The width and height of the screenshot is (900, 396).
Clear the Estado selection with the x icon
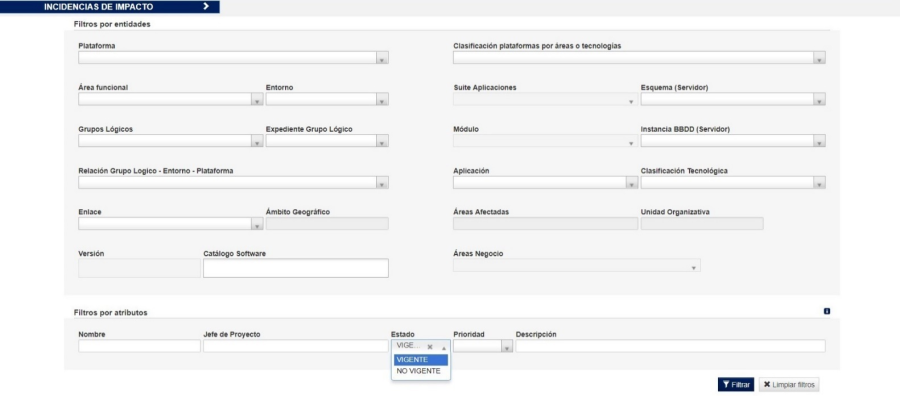point(430,347)
